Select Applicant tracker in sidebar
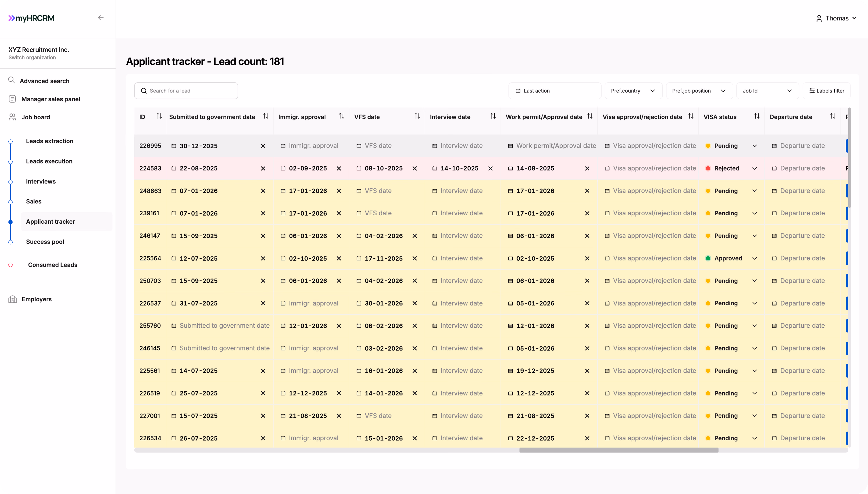 [66, 221]
